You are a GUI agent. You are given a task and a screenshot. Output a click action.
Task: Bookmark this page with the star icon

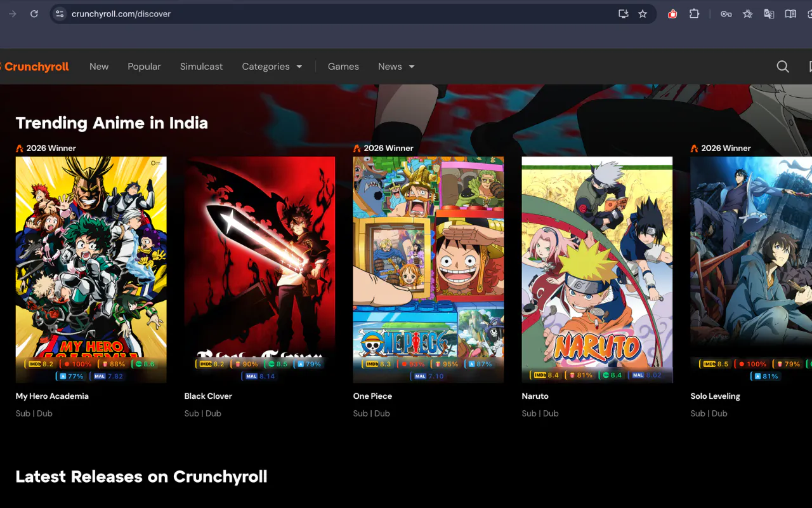(x=643, y=14)
